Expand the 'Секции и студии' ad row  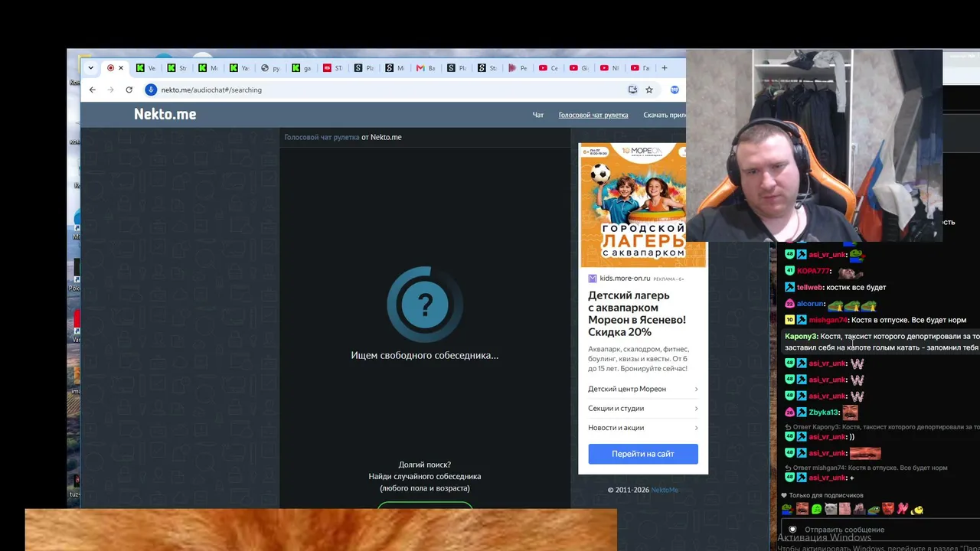click(643, 409)
